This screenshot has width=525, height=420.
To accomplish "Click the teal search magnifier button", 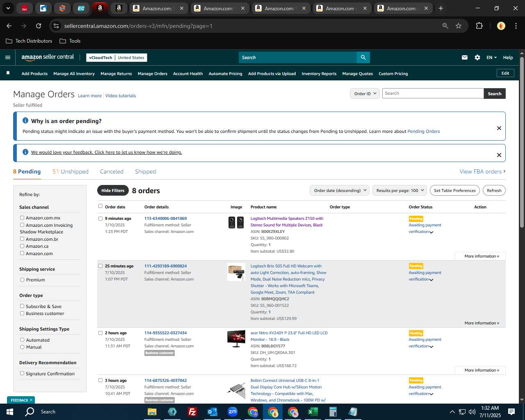I will 363,57.
